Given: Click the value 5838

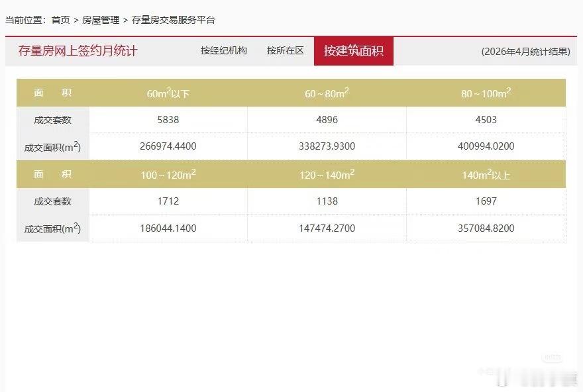Looking at the screenshot, I should coord(168,120).
